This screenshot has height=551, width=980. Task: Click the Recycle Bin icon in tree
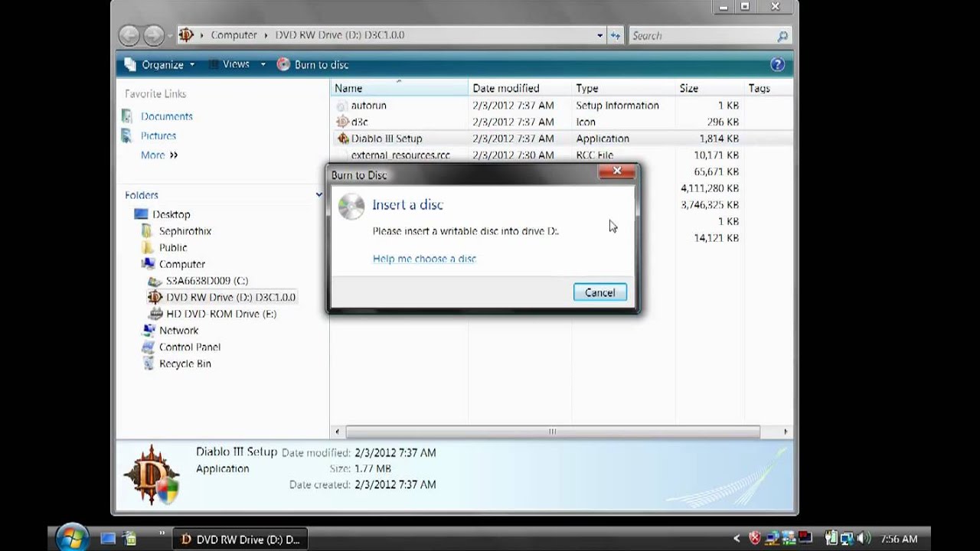[148, 364]
